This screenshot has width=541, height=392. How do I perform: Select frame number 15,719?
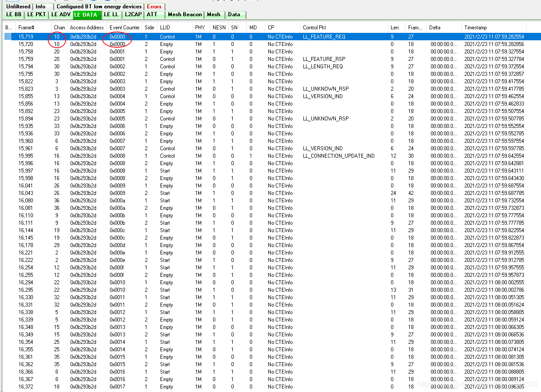click(25, 37)
